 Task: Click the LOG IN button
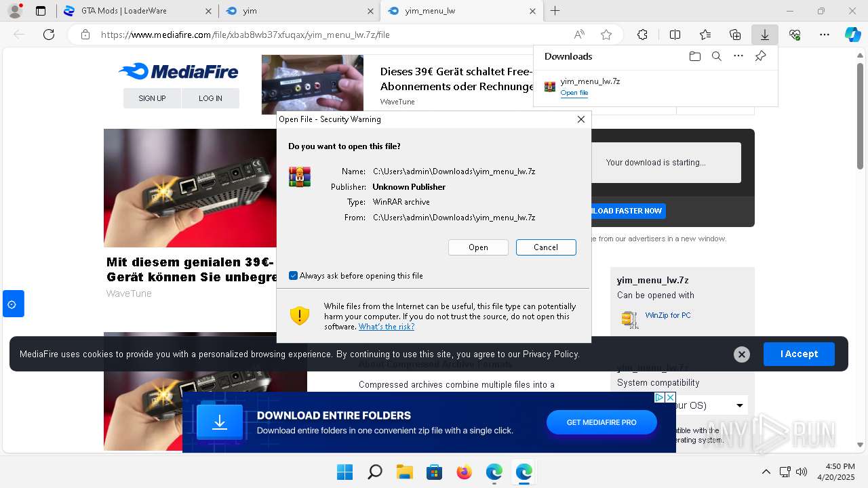click(210, 98)
